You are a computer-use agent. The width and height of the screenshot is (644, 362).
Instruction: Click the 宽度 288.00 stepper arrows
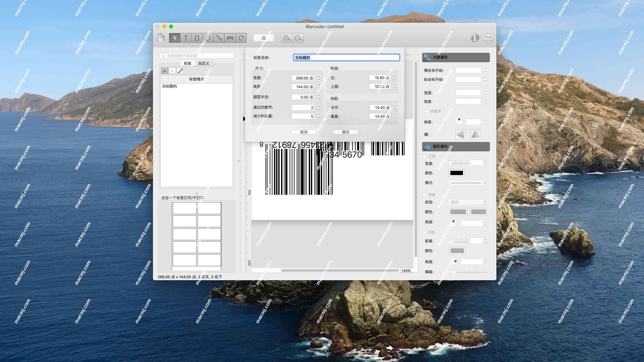coord(319,78)
